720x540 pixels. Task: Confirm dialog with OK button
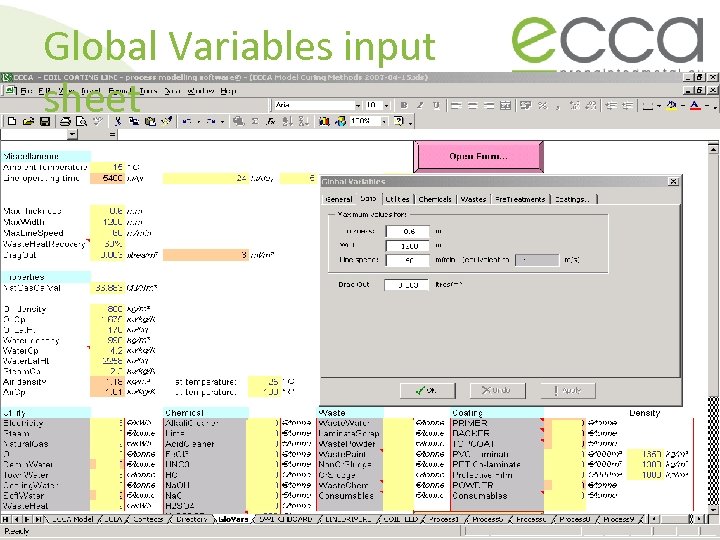point(427,390)
